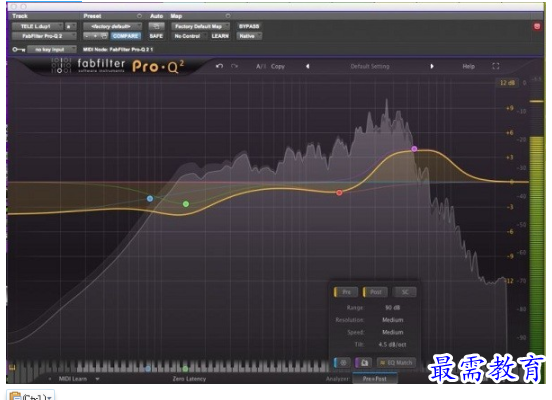Open the Zero Latency processing mode menu

[189, 379]
